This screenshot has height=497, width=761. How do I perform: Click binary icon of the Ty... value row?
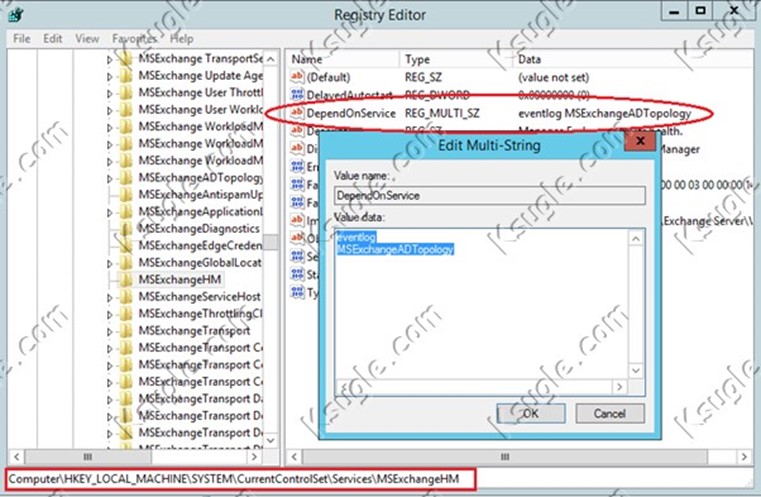297,292
